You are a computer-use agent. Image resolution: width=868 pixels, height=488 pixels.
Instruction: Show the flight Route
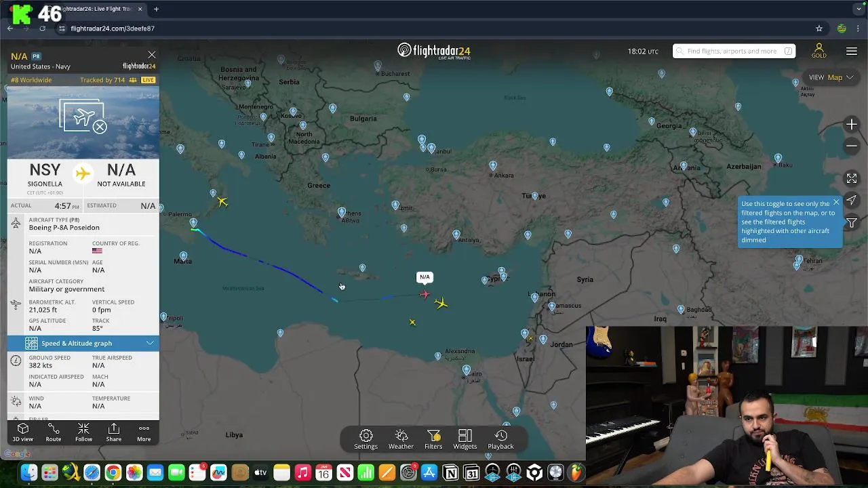tap(54, 432)
